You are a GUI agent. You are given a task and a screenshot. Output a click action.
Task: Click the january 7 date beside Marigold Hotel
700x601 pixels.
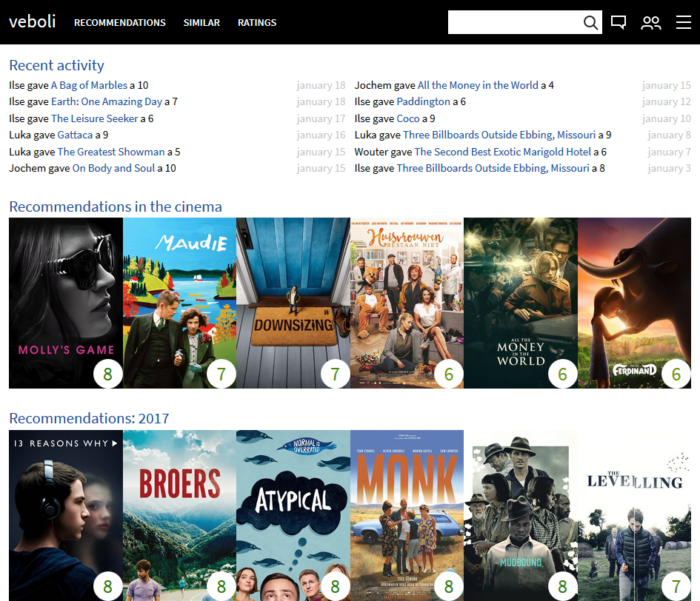(x=669, y=152)
